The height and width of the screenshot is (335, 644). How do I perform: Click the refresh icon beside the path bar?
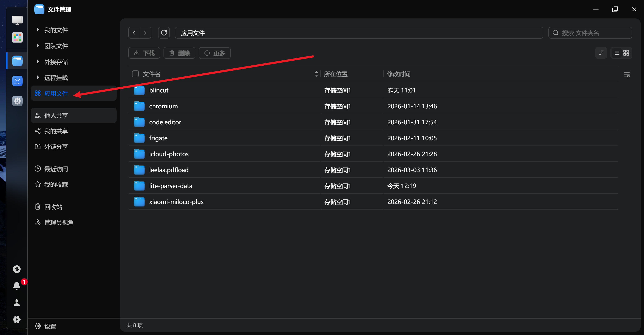coord(164,33)
